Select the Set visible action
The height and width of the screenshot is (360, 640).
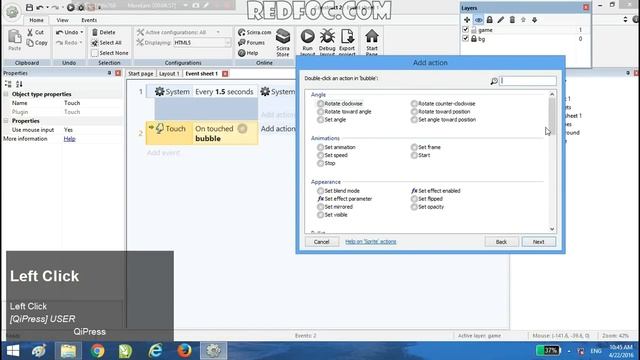pyautogui.click(x=332, y=215)
